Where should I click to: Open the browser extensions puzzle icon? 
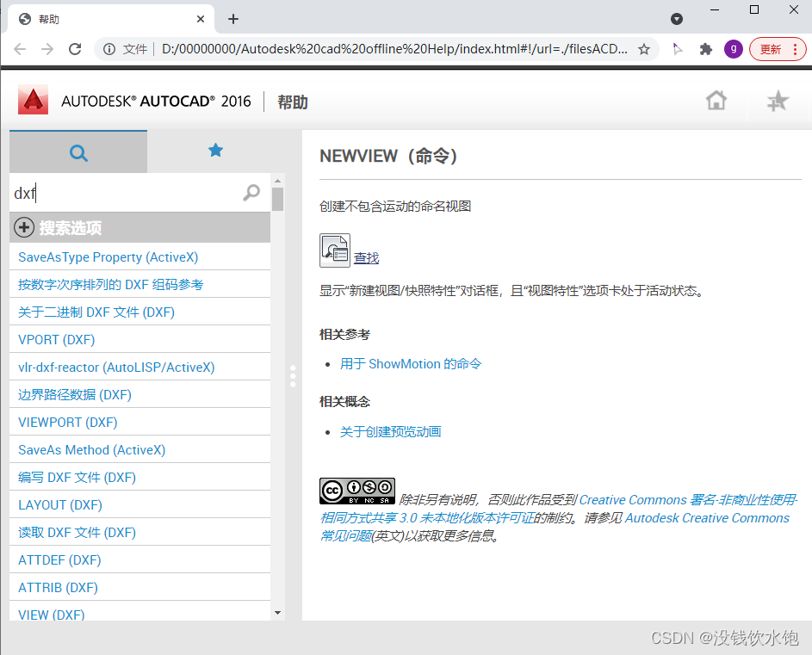(x=706, y=49)
